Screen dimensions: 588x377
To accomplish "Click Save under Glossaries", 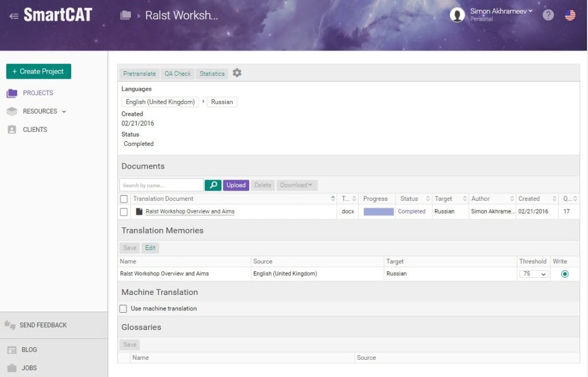I will point(130,344).
